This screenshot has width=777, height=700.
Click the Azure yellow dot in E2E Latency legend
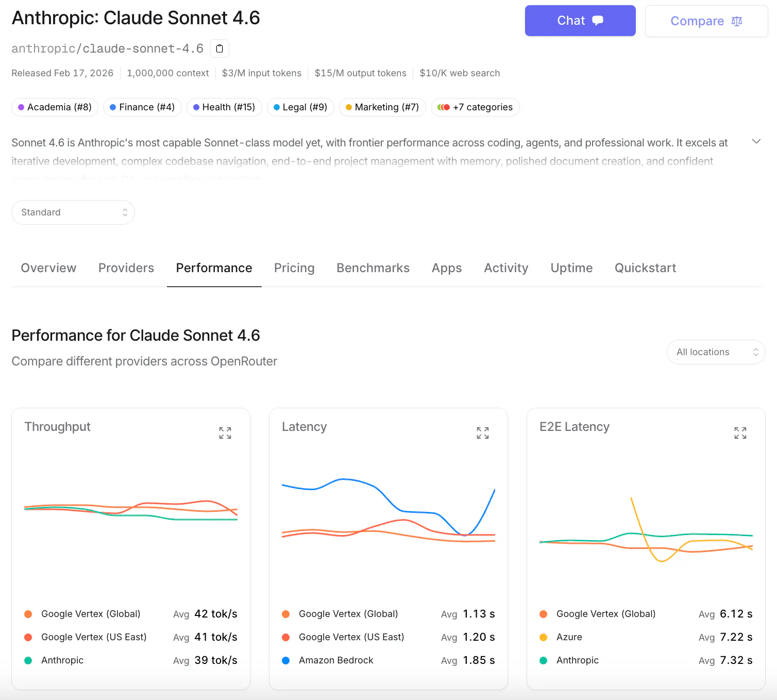(544, 637)
